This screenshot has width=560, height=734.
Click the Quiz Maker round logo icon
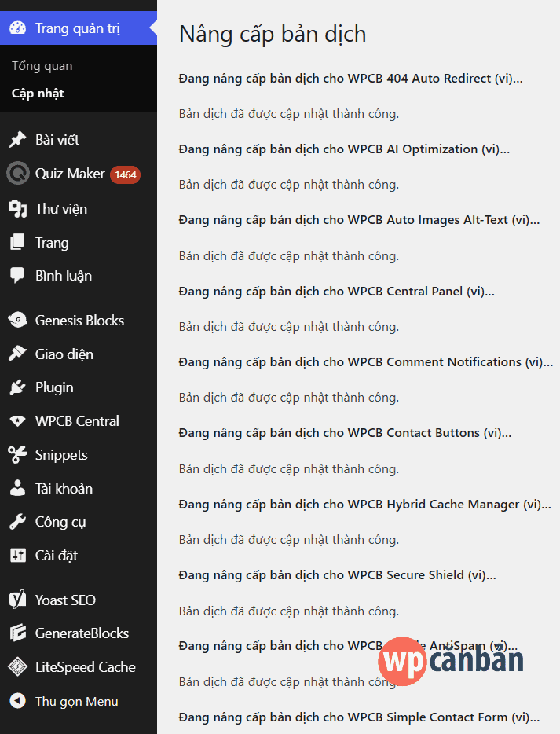pyautogui.click(x=18, y=173)
